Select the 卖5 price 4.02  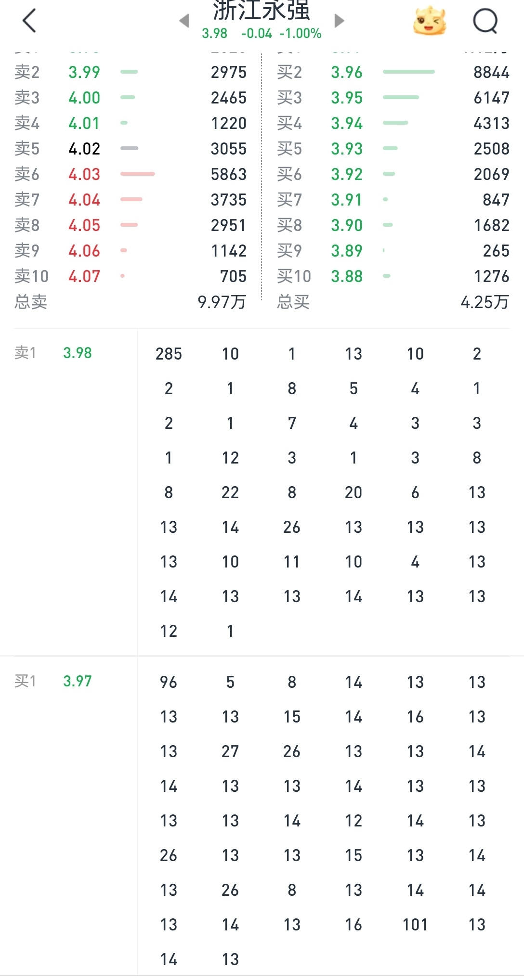pos(84,149)
